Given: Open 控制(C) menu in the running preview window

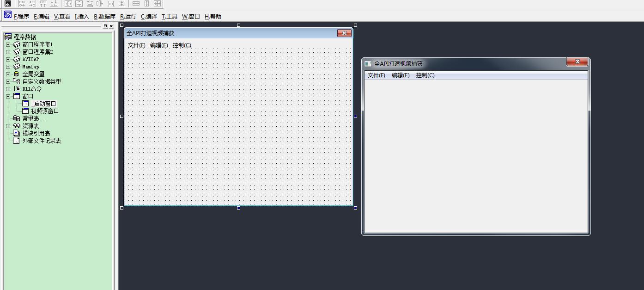Looking at the screenshot, I should pos(425,75).
